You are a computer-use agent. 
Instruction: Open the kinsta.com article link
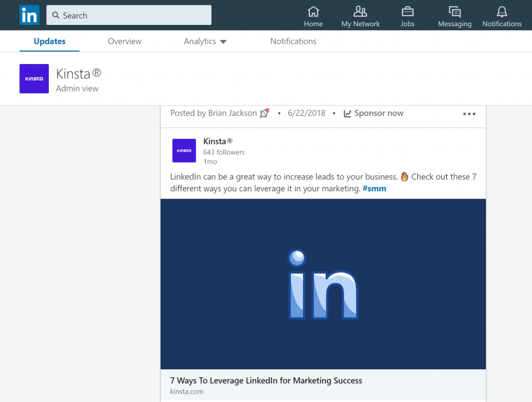click(x=187, y=391)
